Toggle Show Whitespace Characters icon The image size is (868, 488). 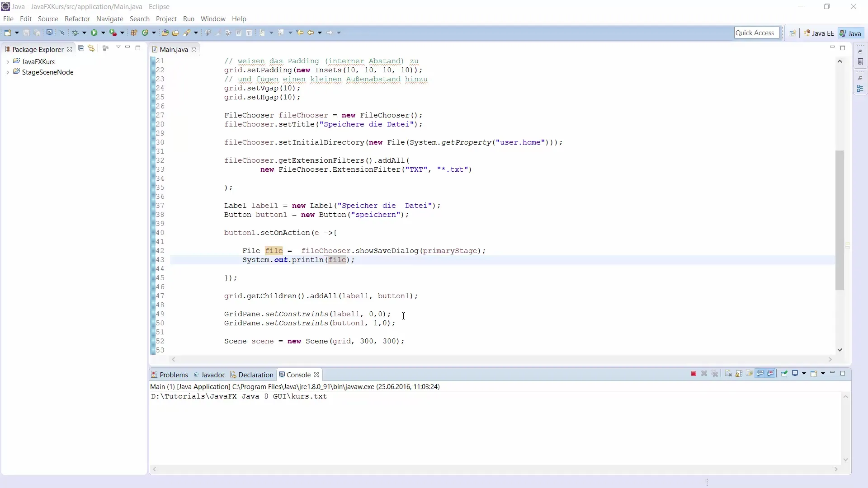[249, 33]
